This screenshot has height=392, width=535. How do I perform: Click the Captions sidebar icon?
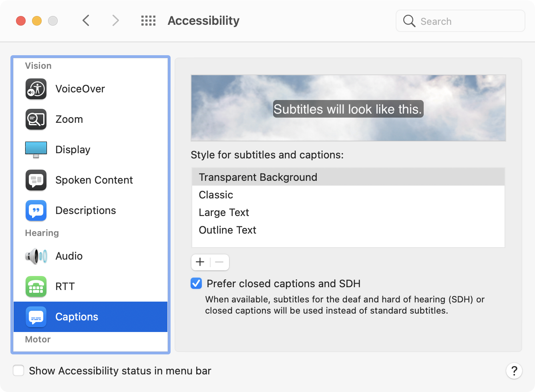coord(36,317)
